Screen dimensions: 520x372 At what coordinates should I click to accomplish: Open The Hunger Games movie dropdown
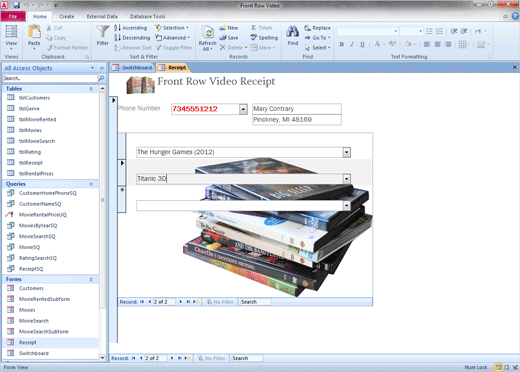(x=346, y=152)
